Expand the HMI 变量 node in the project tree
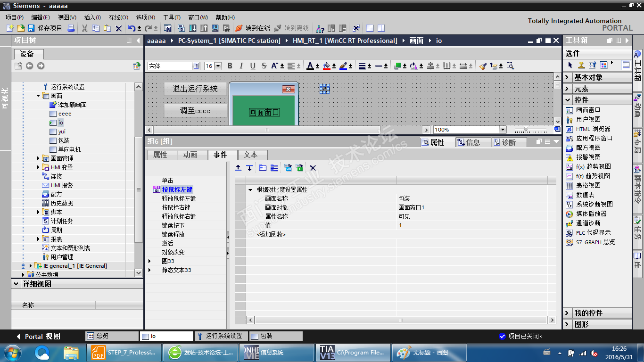The height and width of the screenshot is (362, 644). click(38, 167)
